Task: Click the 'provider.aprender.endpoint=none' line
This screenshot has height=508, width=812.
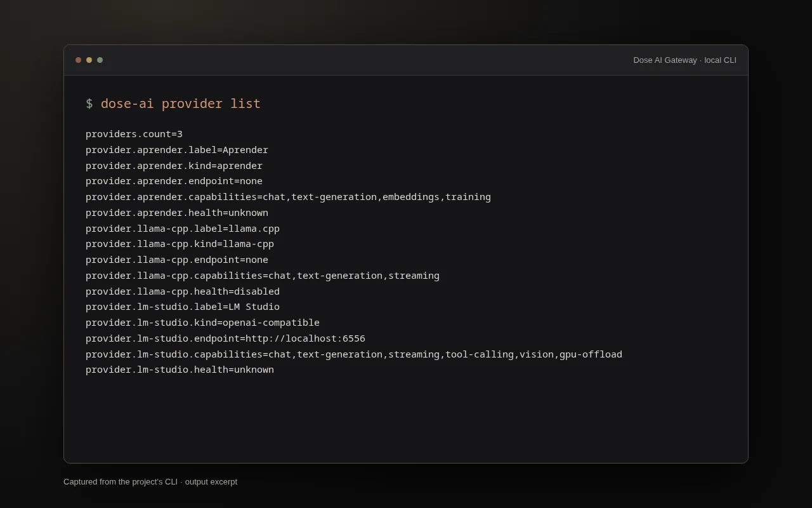Action: point(174,181)
